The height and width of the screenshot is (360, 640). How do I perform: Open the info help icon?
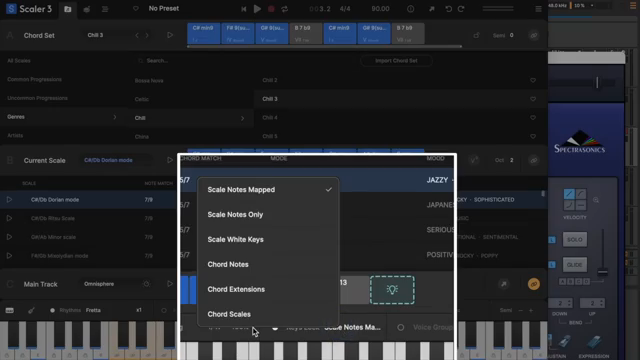410,9
